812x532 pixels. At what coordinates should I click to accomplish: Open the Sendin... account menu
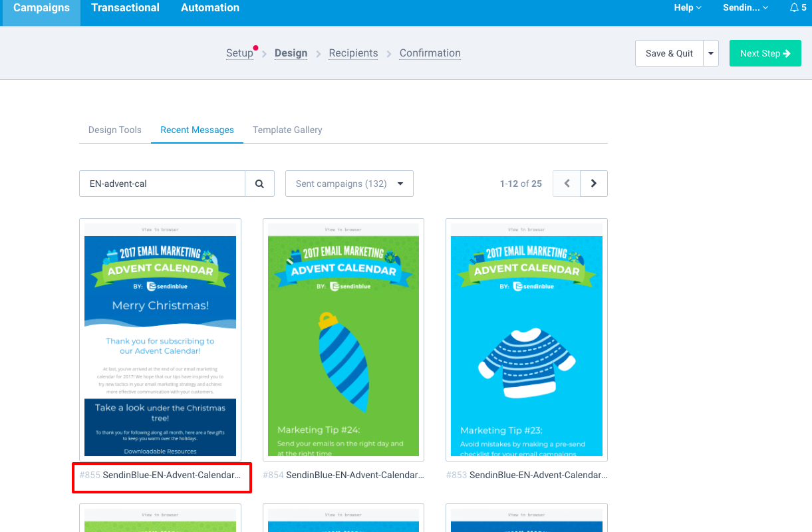click(745, 8)
